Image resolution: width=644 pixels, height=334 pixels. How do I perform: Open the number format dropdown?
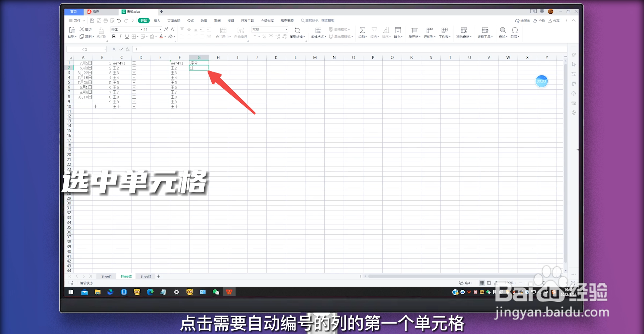point(287,30)
